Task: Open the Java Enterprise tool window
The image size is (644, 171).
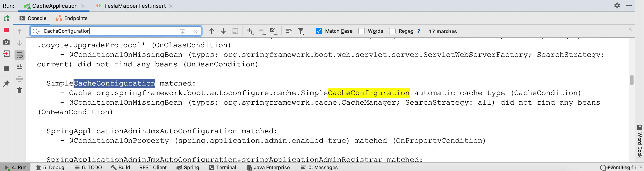Action: pyautogui.click(x=268, y=167)
